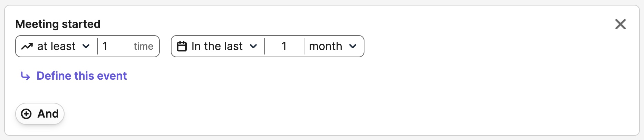This screenshot has height=140, width=644.
Task: Click the "And" label text
Action: [48, 114]
